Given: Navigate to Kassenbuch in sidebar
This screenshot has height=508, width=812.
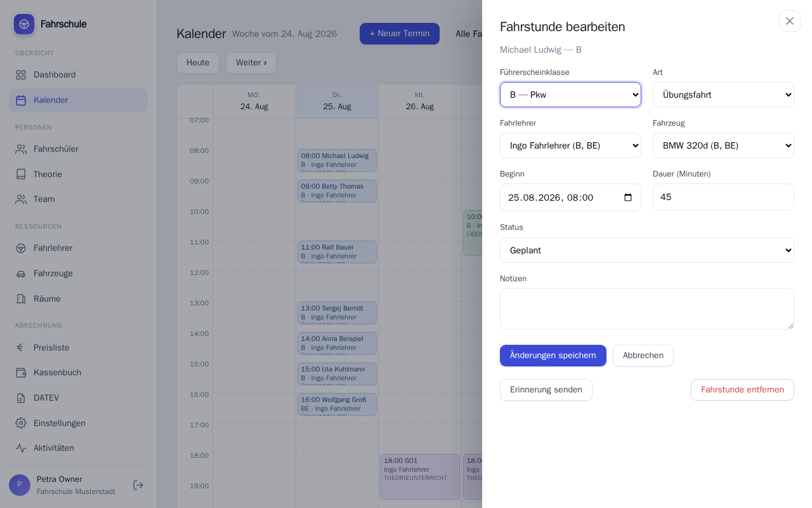Looking at the screenshot, I should pyautogui.click(x=78, y=373).
